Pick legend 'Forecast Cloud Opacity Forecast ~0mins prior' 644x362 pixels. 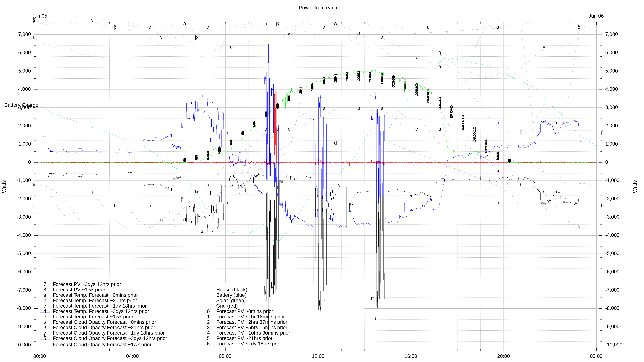[104, 322]
